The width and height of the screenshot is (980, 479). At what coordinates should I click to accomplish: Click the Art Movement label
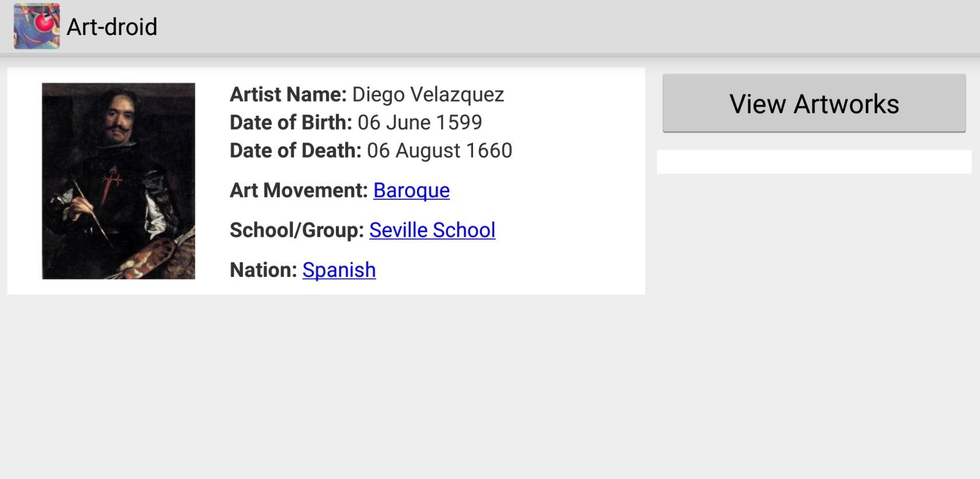tap(299, 190)
